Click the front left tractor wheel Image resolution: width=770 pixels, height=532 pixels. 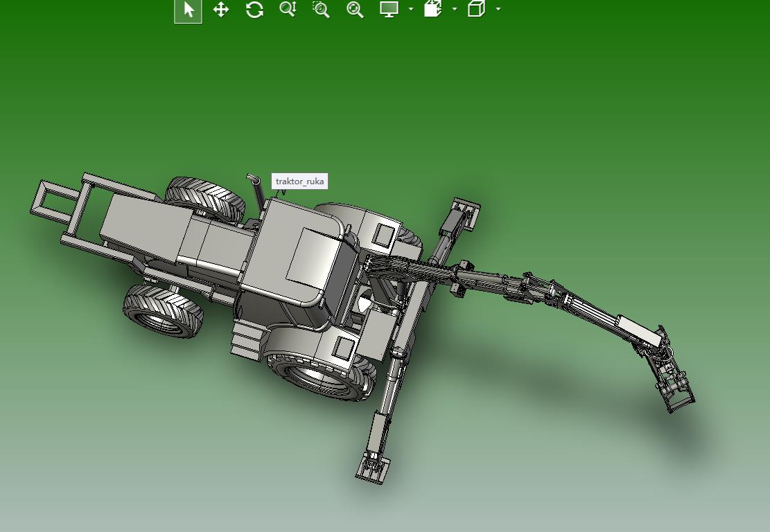click(x=164, y=312)
